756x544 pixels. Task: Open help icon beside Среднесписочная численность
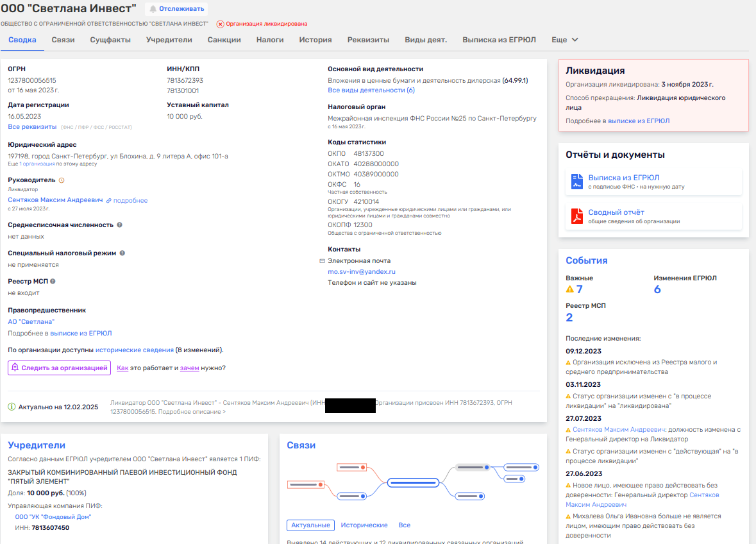[x=119, y=225]
